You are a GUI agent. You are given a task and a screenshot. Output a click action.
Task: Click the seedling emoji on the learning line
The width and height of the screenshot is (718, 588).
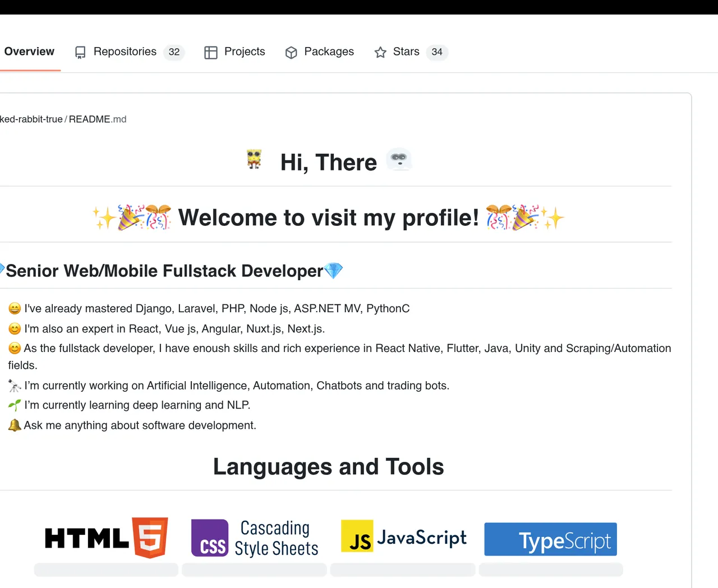pos(15,405)
